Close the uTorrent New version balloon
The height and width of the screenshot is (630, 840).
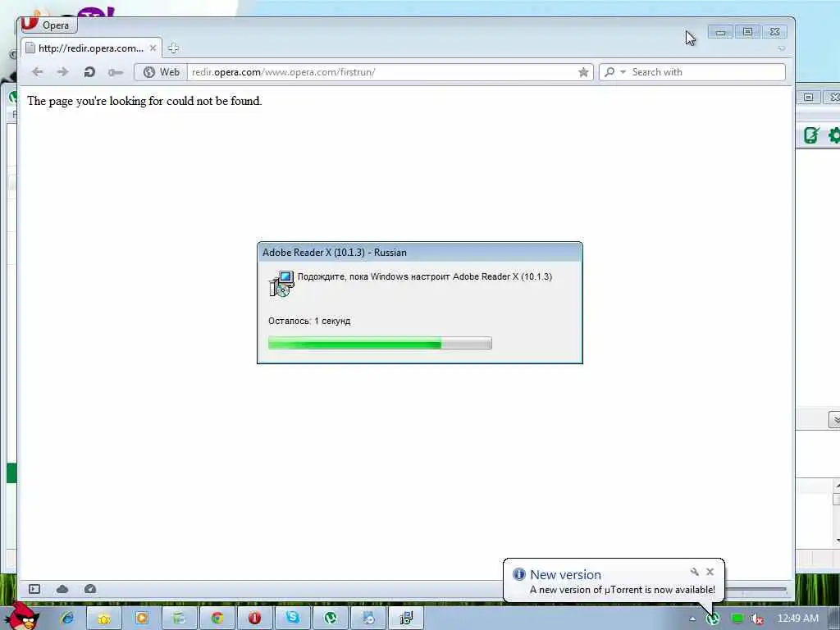(x=710, y=572)
